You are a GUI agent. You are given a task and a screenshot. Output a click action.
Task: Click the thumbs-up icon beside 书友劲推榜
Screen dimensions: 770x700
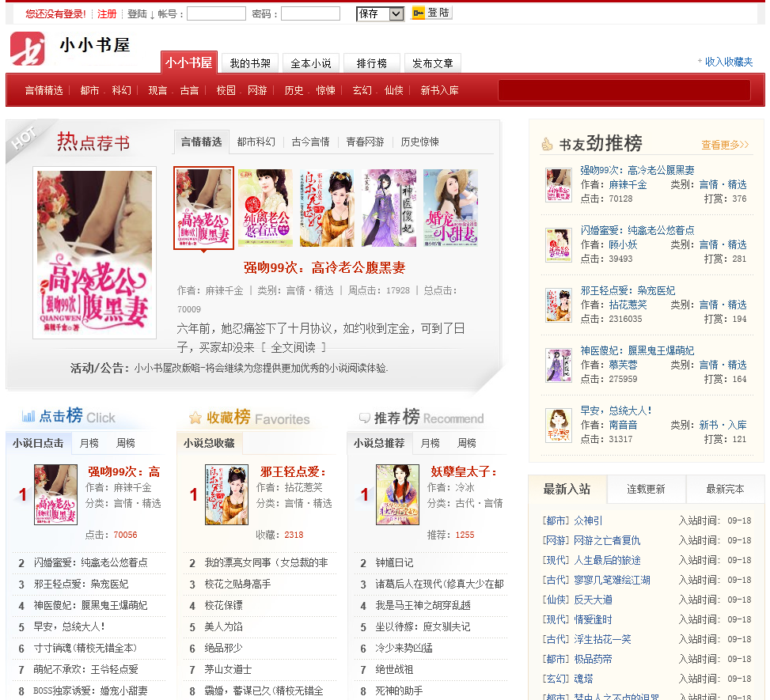(547, 144)
